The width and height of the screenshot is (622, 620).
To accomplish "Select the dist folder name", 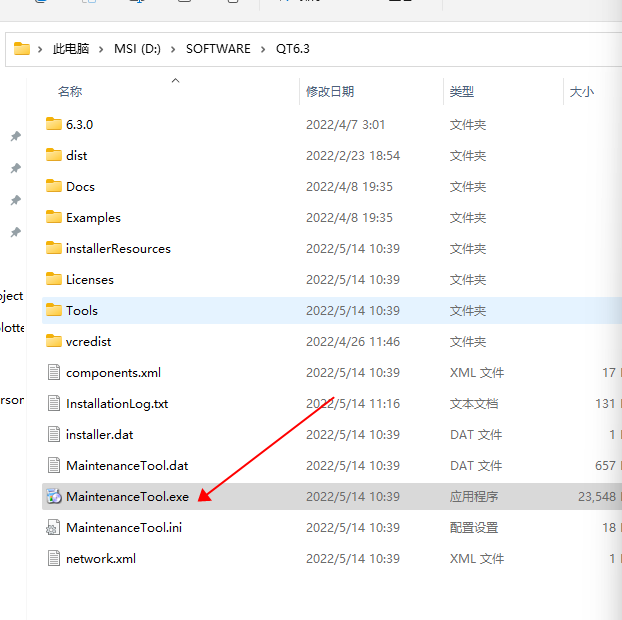I will click(x=77, y=155).
